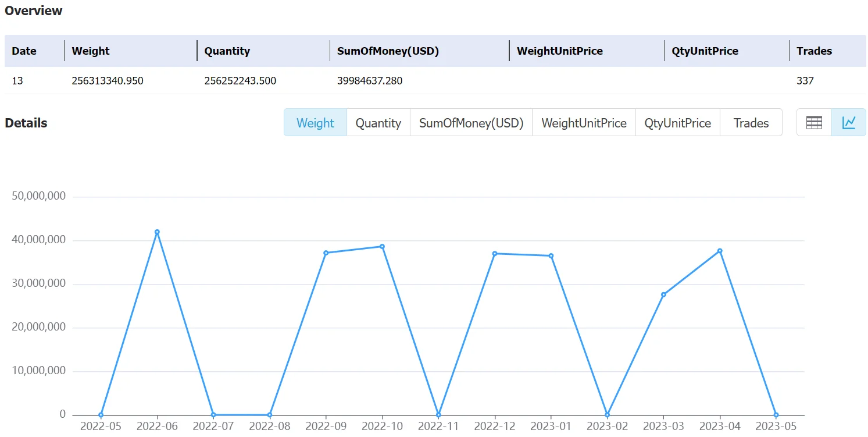Click the quantity value 256252243.500
Viewport: 868px width, 437px height.
click(x=240, y=81)
